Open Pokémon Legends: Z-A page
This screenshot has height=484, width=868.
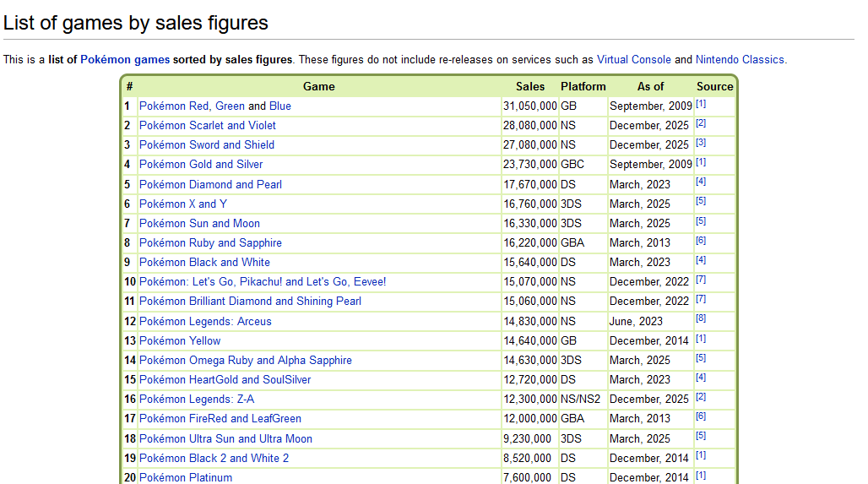point(197,399)
